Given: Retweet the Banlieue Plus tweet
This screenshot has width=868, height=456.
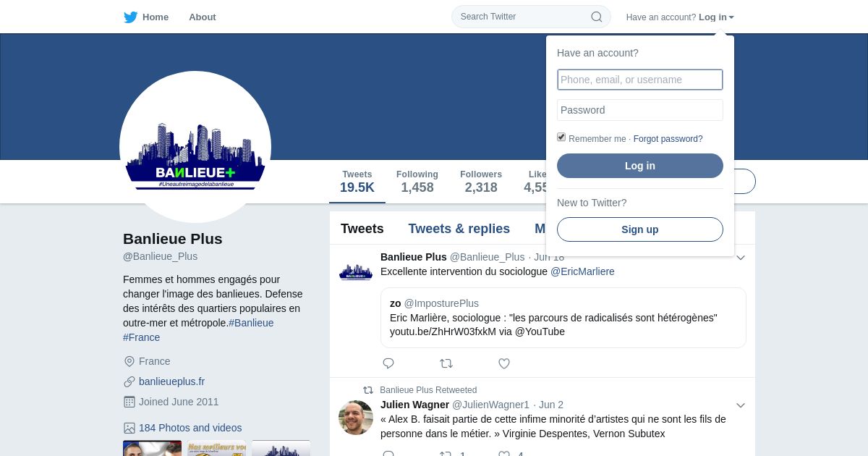Looking at the screenshot, I should (446, 363).
